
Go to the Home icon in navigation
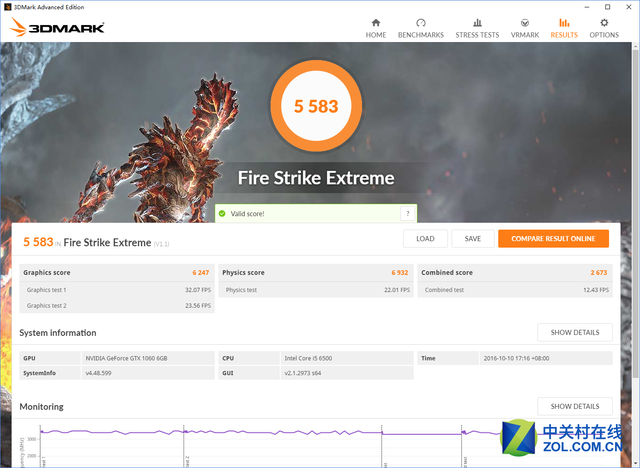coord(376,23)
